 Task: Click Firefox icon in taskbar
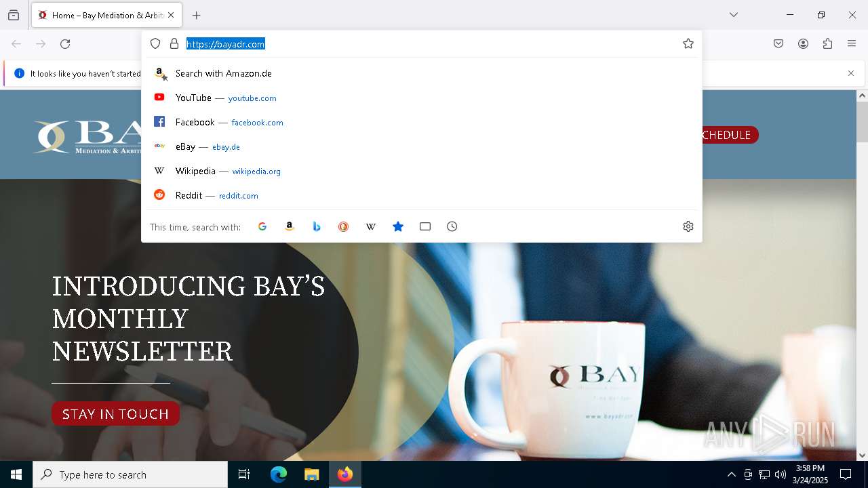tap(345, 474)
